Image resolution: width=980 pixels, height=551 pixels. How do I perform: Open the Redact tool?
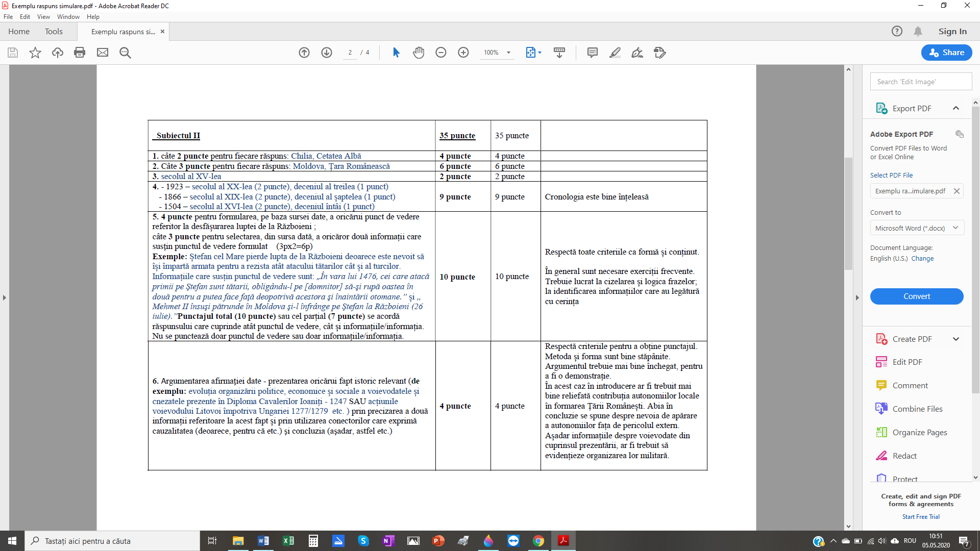[904, 456]
